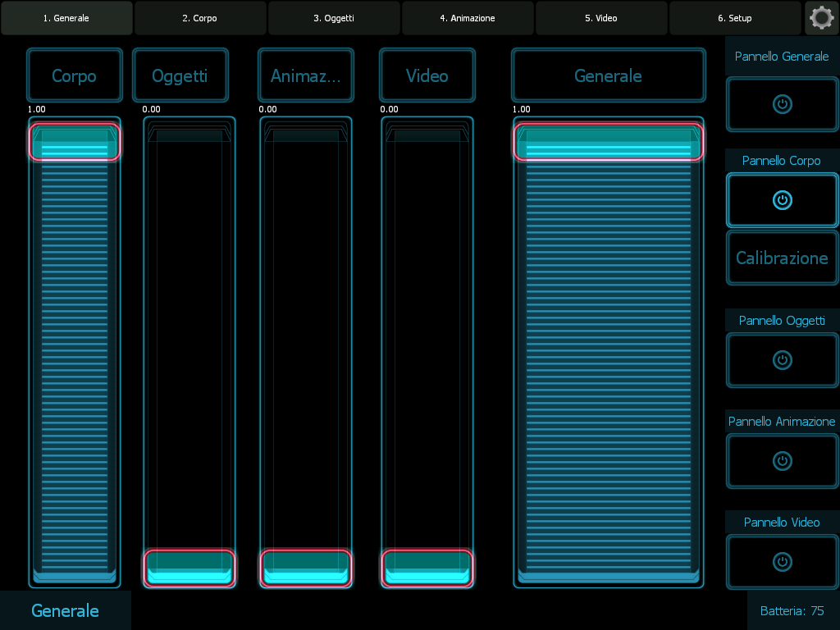The width and height of the screenshot is (840, 630).
Task: Click the Animaz... fader label button
Action: pyautogui.click(x=306, y=75)
